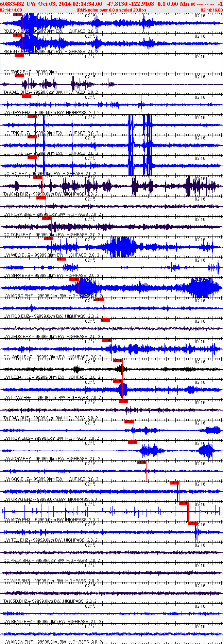Image resolution: width=223 pixels, height=644 pixels.
Task: Click the pick marker on UW.RCM trace
Action: tap(129, 422)
